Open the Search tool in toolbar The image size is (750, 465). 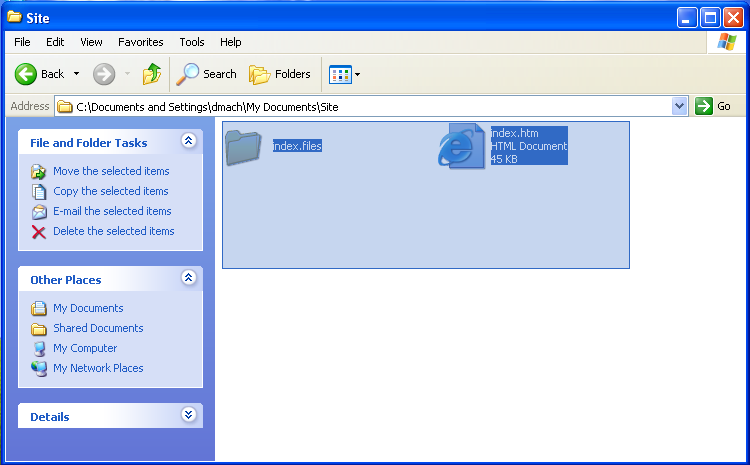(208, 74)
